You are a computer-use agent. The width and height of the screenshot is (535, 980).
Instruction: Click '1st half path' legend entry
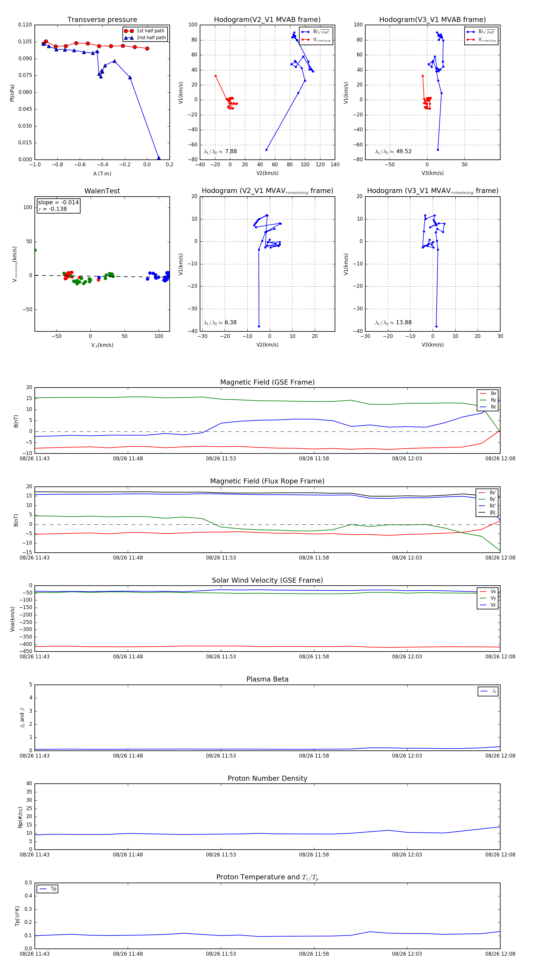coord(145,31)
